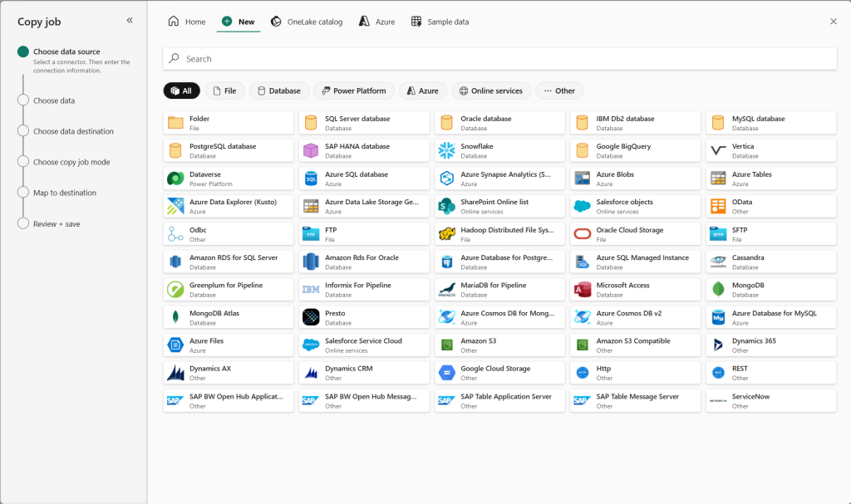Click the Hadoop Distributed File System icon
The height and width of the screenshot is (504, 851).
tap(447, 233)
